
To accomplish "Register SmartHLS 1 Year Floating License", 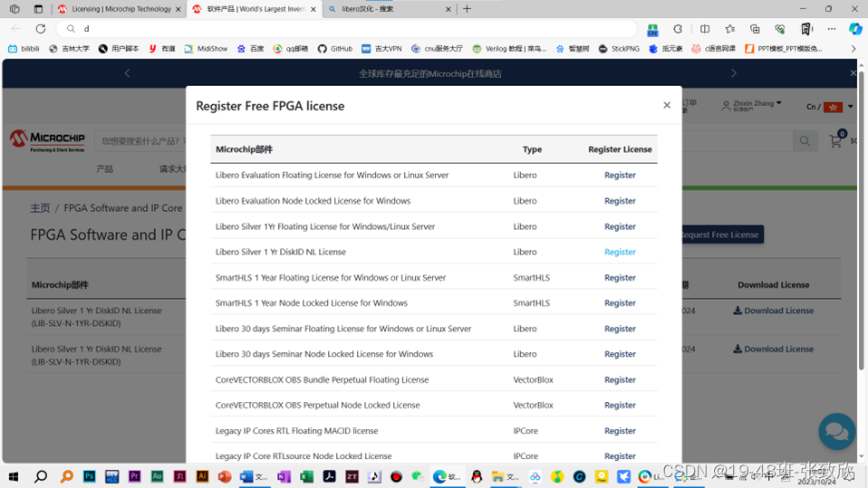I will 620,277.
